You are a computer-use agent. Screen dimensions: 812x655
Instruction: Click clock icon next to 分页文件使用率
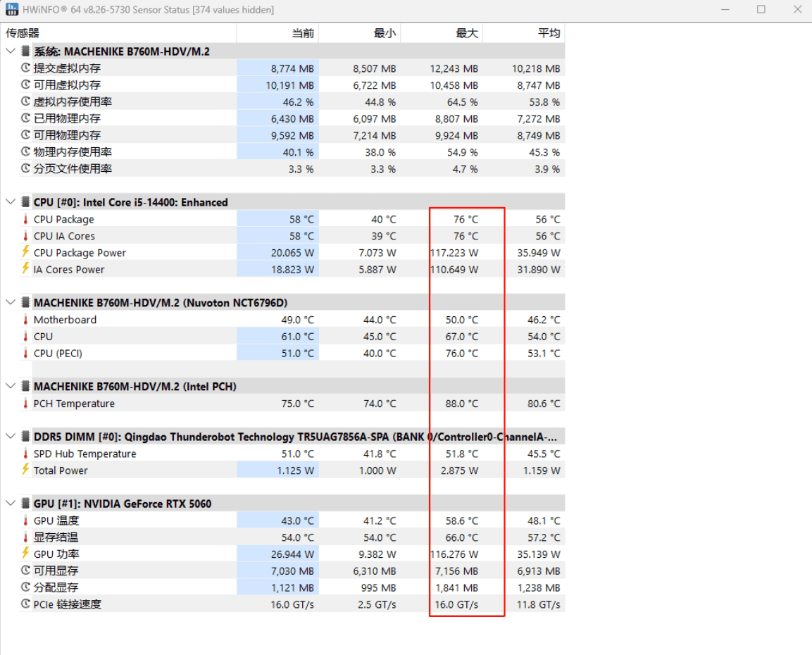[x=25, y=168]
